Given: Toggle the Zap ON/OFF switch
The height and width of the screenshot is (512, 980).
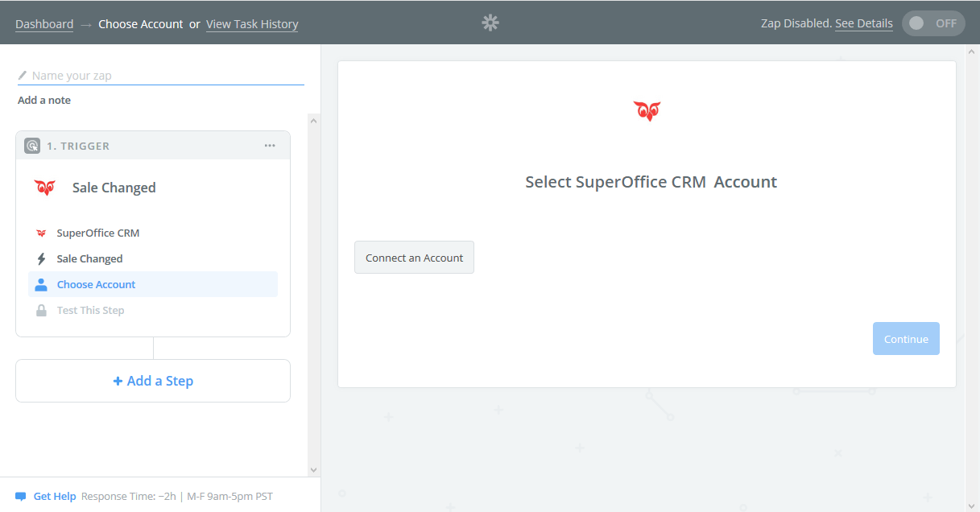Looking at the screenshot, I should point(932,23).
